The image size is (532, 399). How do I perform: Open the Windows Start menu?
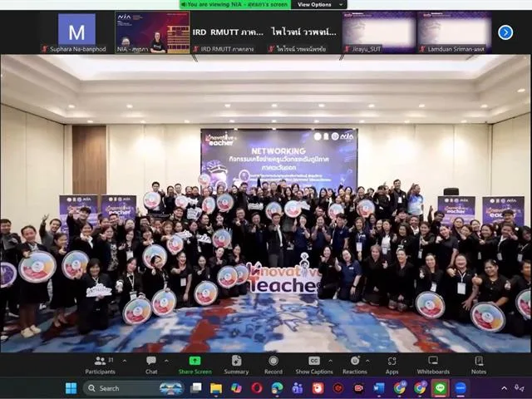pyautogui.click(x=71, y=388)
